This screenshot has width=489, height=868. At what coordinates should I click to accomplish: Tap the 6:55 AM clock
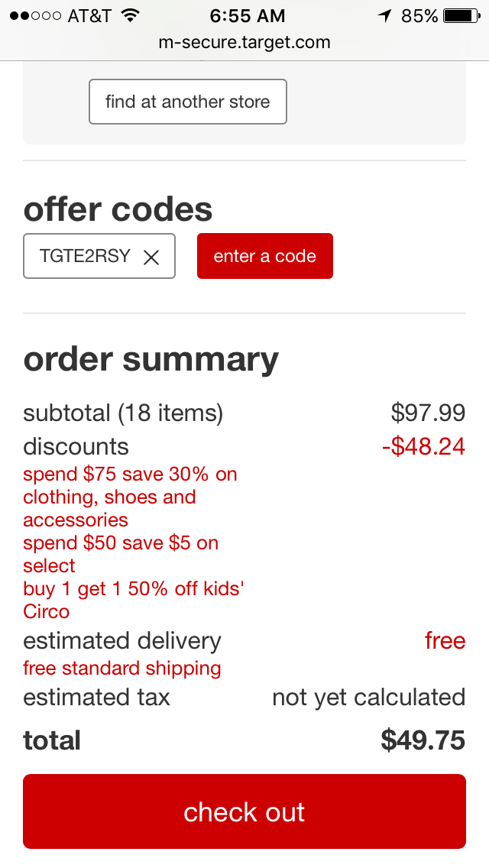pyautogui.click(x=248, y=16)
